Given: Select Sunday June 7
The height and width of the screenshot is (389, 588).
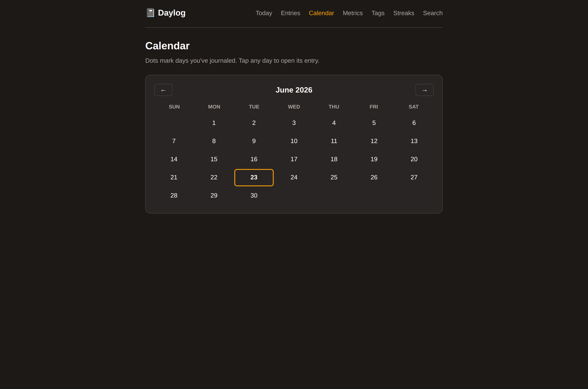Looking at the screenshot, I should click(174, 141).
